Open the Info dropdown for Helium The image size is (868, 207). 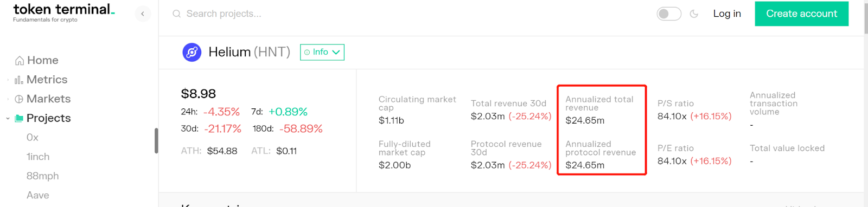[x=322, y=52]
